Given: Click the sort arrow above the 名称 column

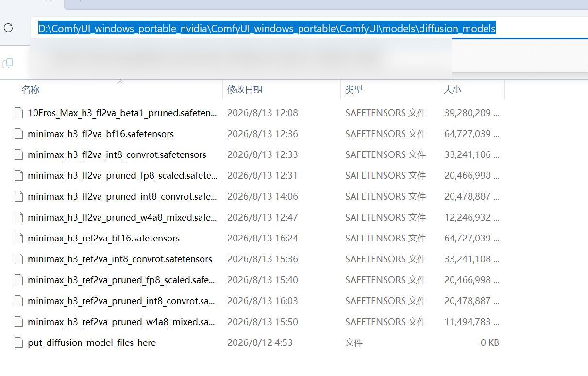Looking at the screenshot, I should pos(120,82).
